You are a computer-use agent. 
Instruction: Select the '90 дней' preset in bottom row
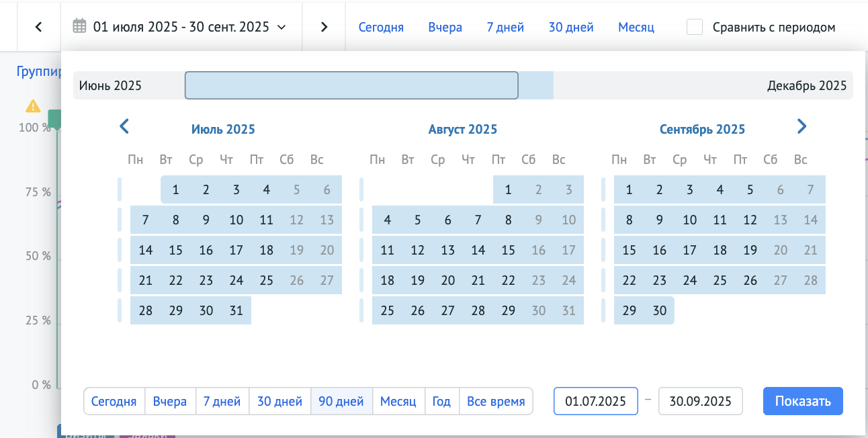341,401
